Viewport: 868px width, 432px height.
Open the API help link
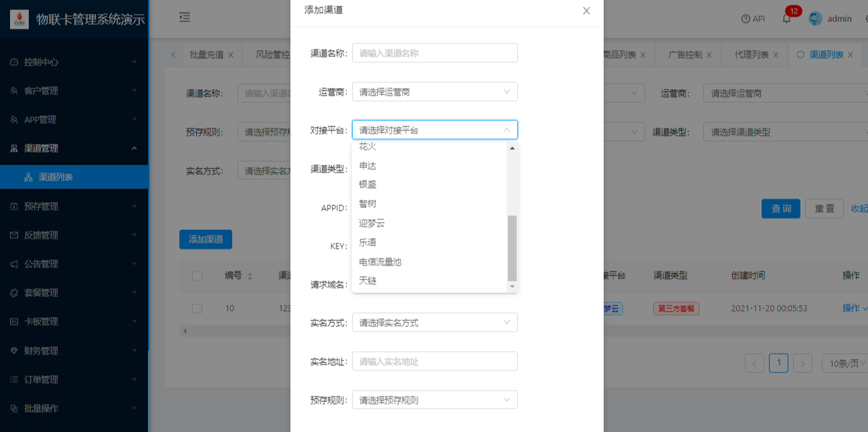pyautogui.click(x=753, y=19)
